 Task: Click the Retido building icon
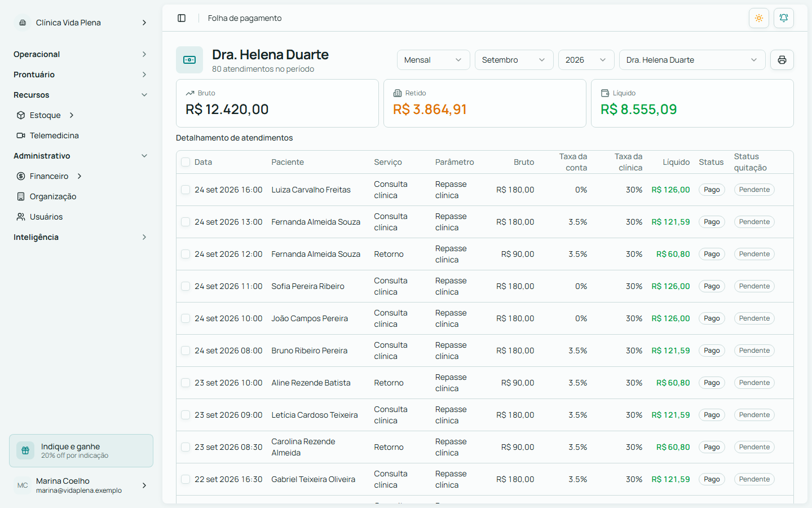[x=398, y=93]
